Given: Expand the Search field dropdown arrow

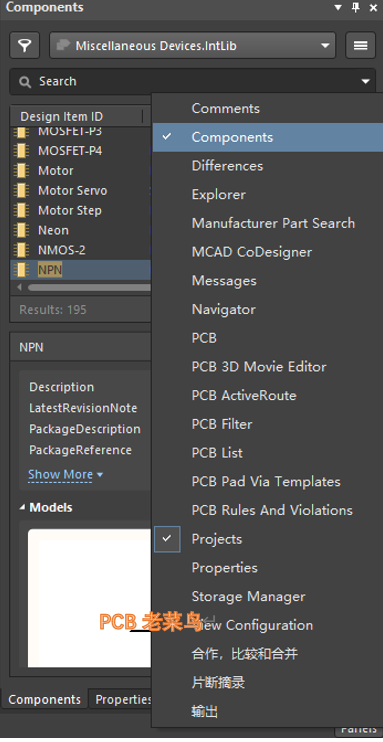Looking at the screenshot, I should [365, 81].
